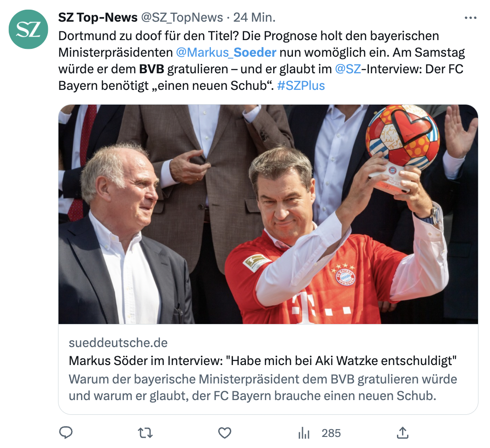Click the 285 view count

pos(331,433)
